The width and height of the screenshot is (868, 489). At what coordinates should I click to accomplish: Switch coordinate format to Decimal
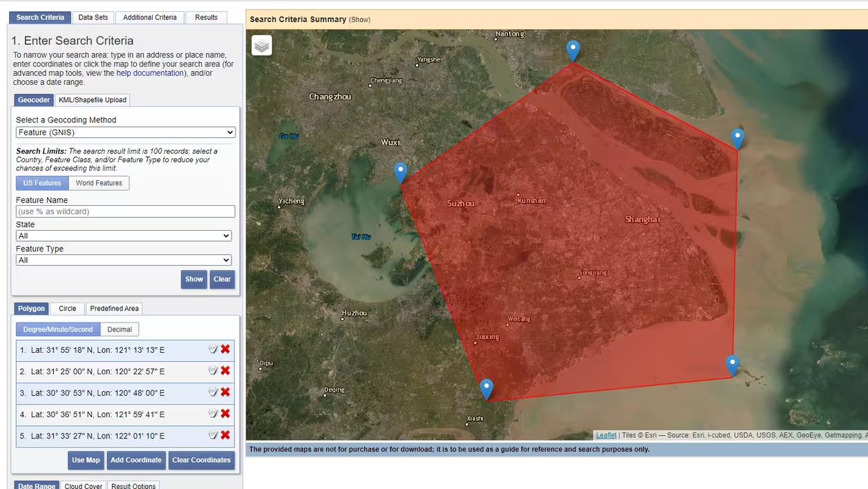(120, 329)
